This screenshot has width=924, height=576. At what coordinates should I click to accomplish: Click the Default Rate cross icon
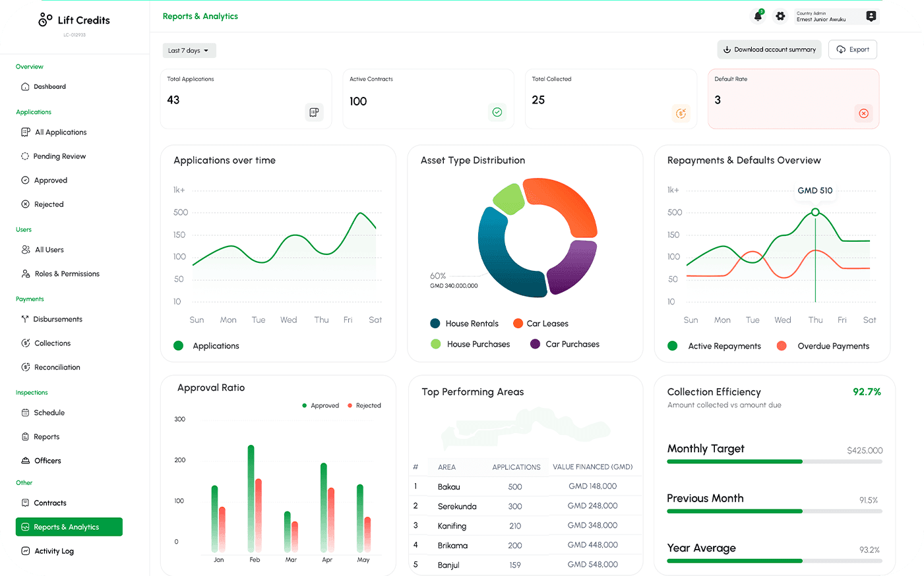[863, 113]
